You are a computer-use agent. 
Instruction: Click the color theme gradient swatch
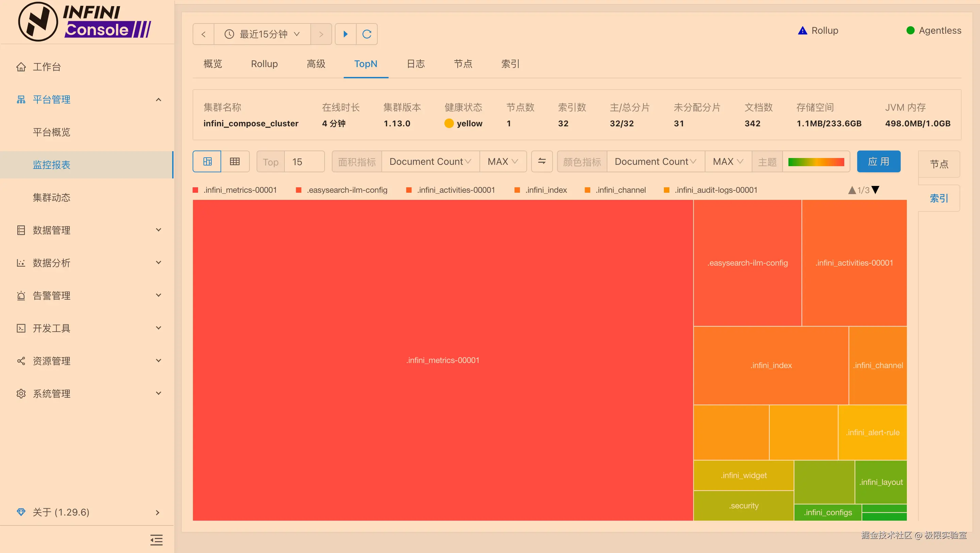pyautogui.click(x=816, y=162)
